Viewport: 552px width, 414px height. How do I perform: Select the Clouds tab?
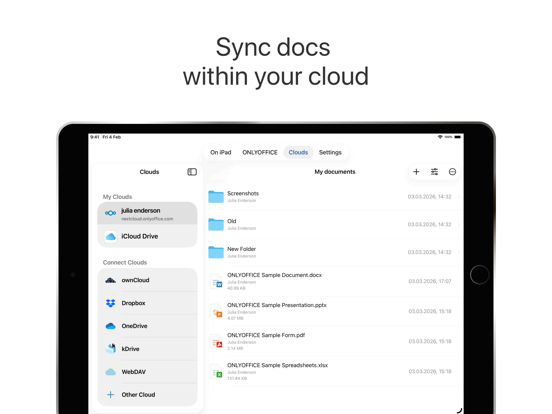click(298, 152)
